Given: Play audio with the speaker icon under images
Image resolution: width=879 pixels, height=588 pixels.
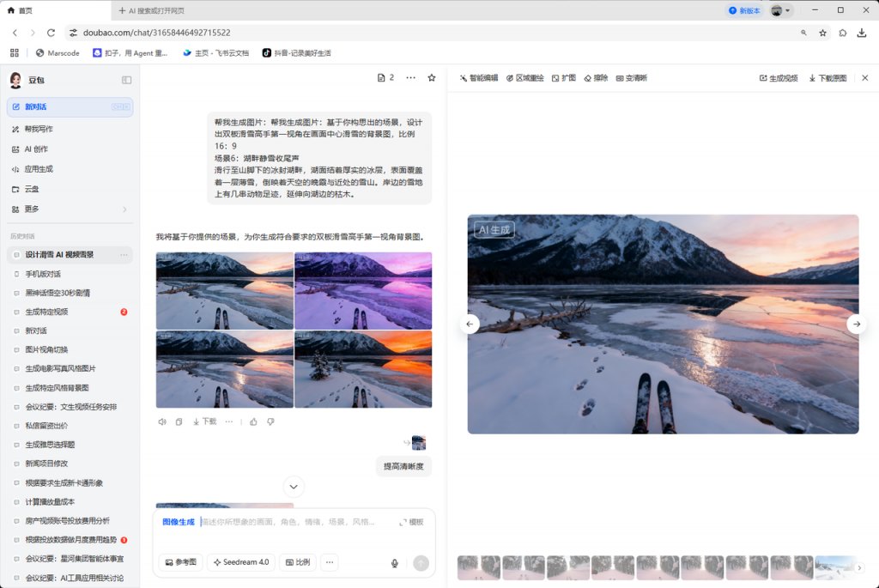Looking at the screenshot, I should click(162, 421).
